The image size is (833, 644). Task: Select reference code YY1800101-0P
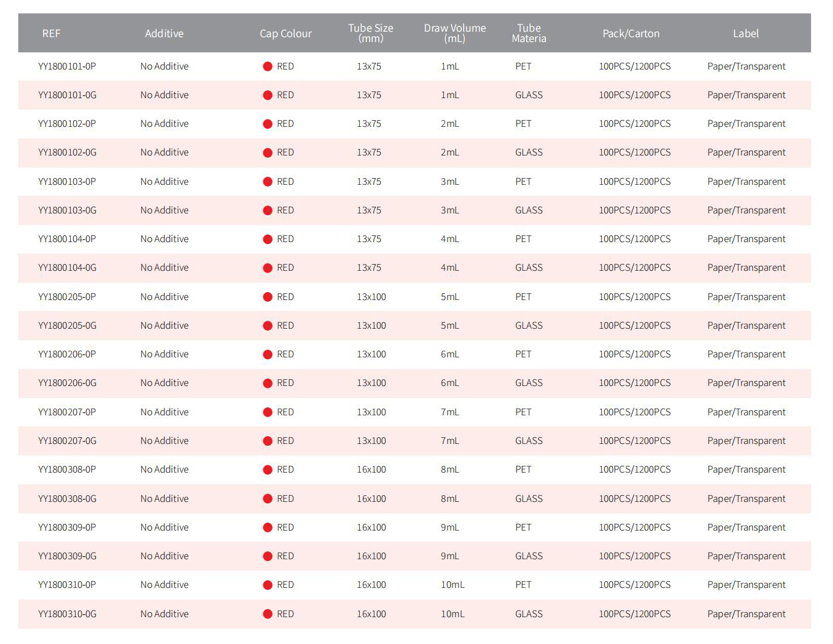pyautogui.click(x=67, y=66)
